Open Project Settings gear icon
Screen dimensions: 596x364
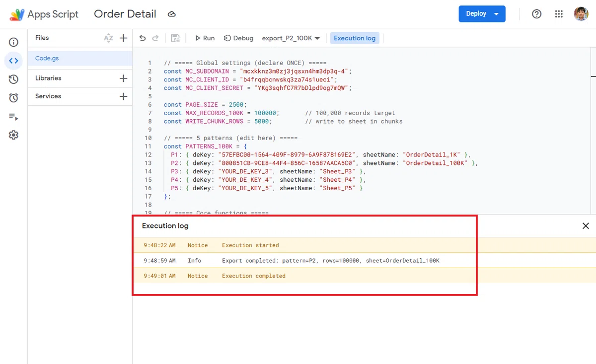point(13,135)
